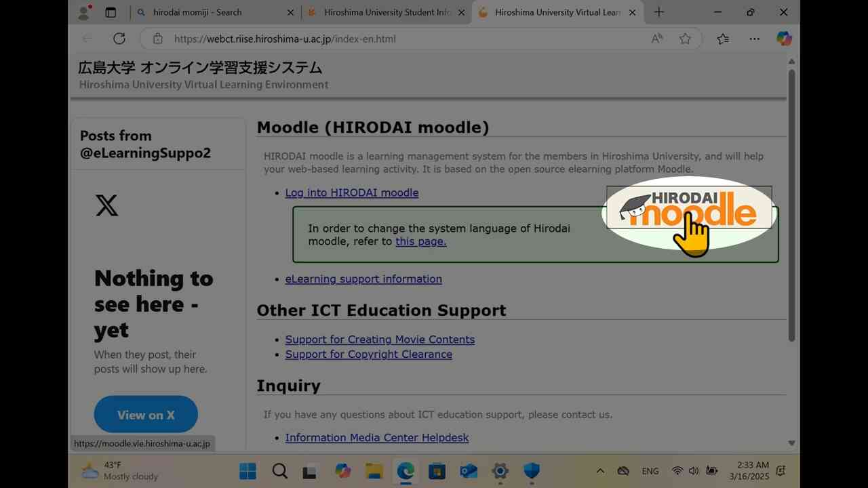This screenshot has height=488, width=868.
Task: Open Microsoft Store from taskbar
Action: pyautogui.click(x=437, y=471)
